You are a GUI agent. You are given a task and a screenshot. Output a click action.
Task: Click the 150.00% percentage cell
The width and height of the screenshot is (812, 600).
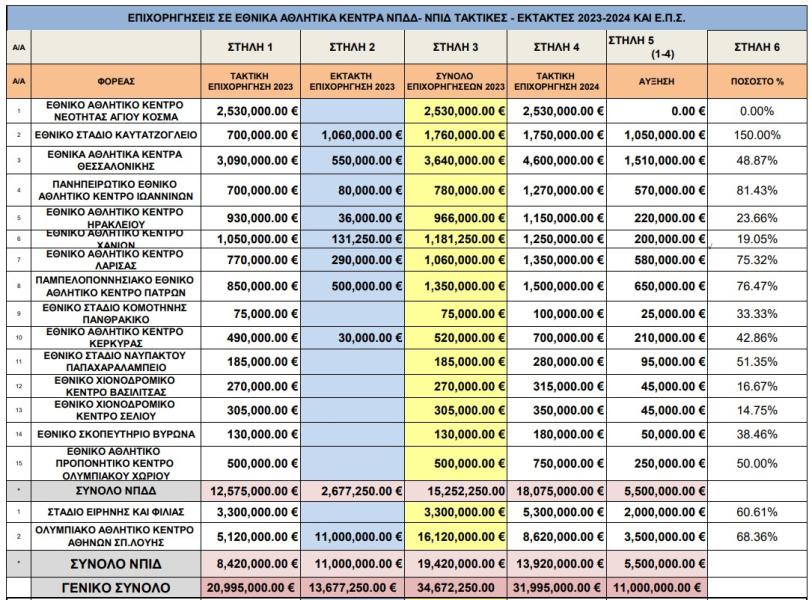[x=757, y=135]
